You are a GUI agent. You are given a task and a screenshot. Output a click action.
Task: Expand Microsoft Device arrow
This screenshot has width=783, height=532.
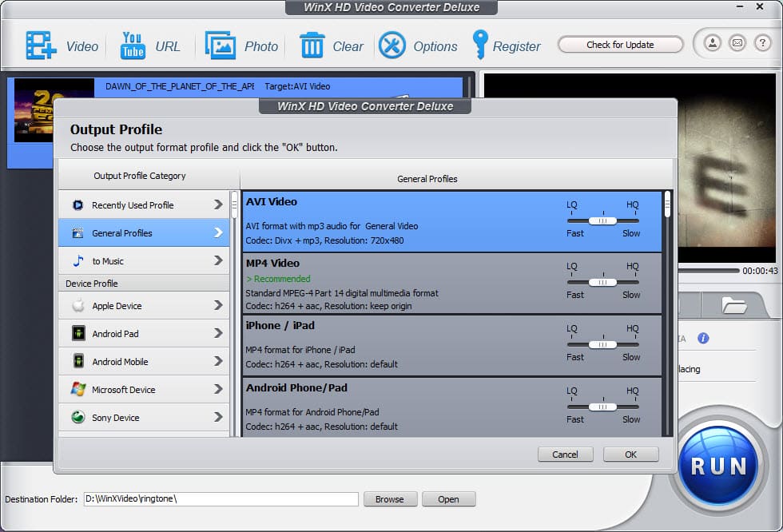click(218, 389)
